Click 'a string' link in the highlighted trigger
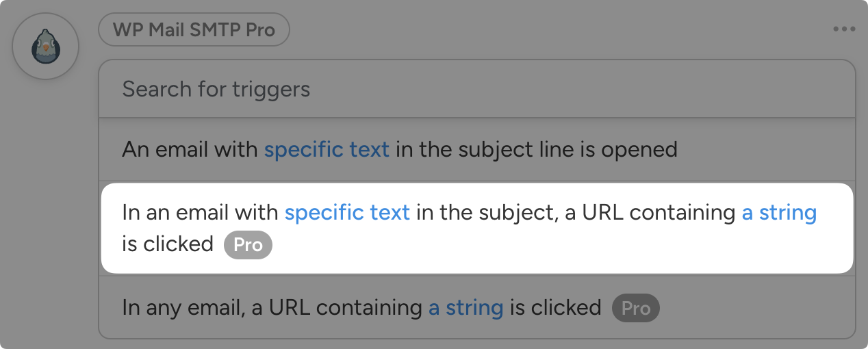The image size is (868, 349). (x=779, y=213)
